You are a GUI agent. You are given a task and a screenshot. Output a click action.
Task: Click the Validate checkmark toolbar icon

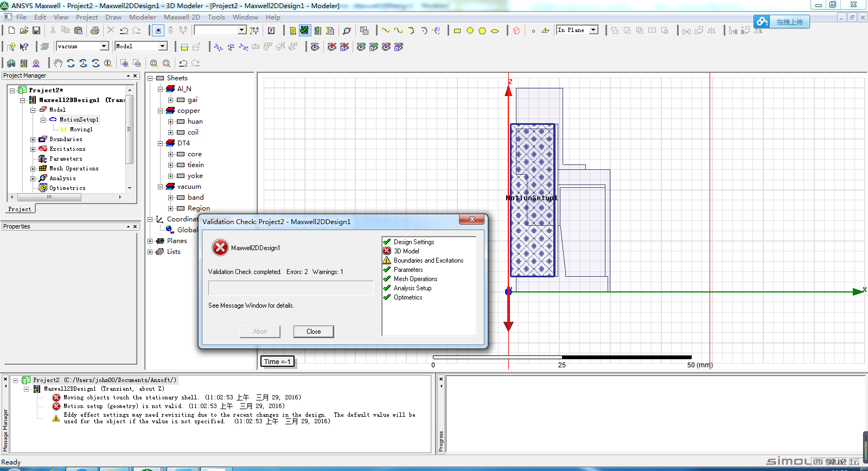304,30
